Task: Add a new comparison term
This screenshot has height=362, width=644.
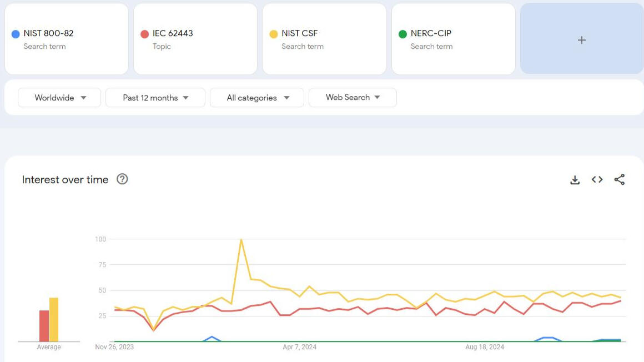Action: pos(581,40)
